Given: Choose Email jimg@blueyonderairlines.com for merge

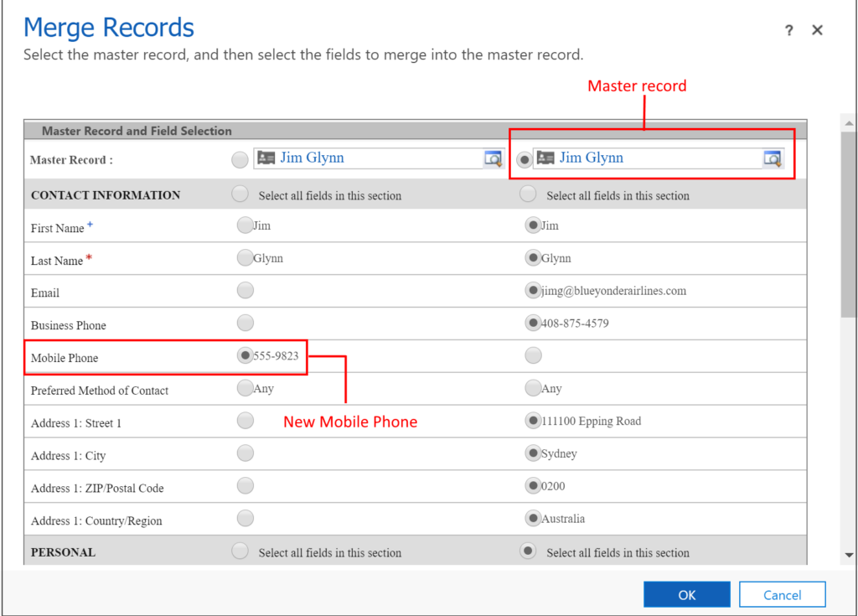Looking at the screenshot, I should 533,290.
